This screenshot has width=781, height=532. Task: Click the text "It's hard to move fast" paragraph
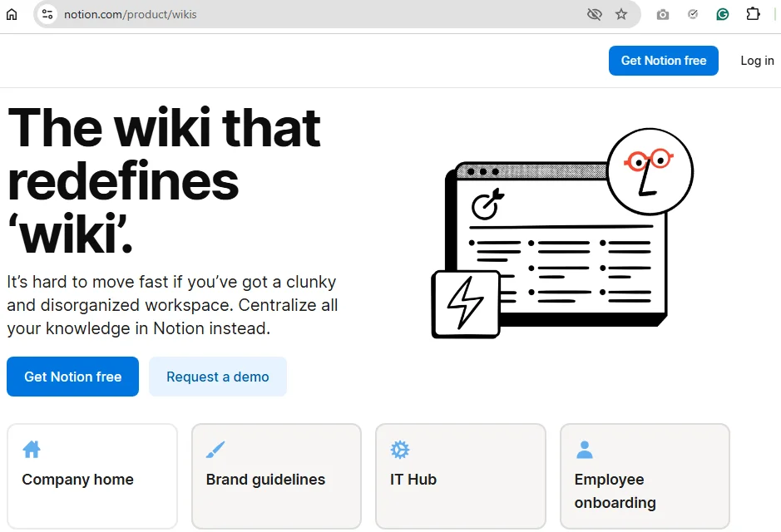[172, 305]
